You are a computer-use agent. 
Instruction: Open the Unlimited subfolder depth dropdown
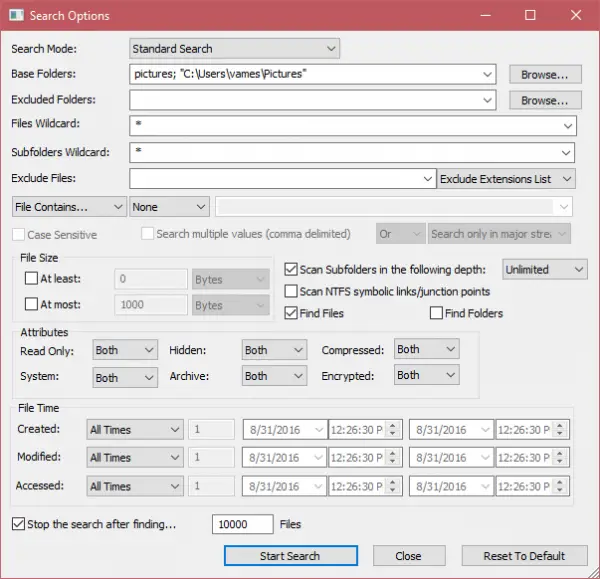click(x=544, y=269)
